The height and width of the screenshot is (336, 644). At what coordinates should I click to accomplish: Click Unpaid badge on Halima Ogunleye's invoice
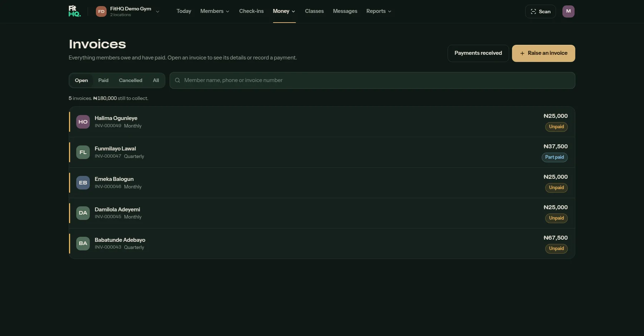(x=556, y=127)
